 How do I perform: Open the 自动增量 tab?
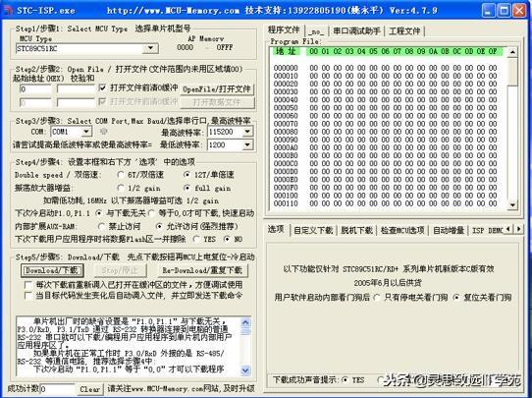pyautogui.click(x=449, y=230)
